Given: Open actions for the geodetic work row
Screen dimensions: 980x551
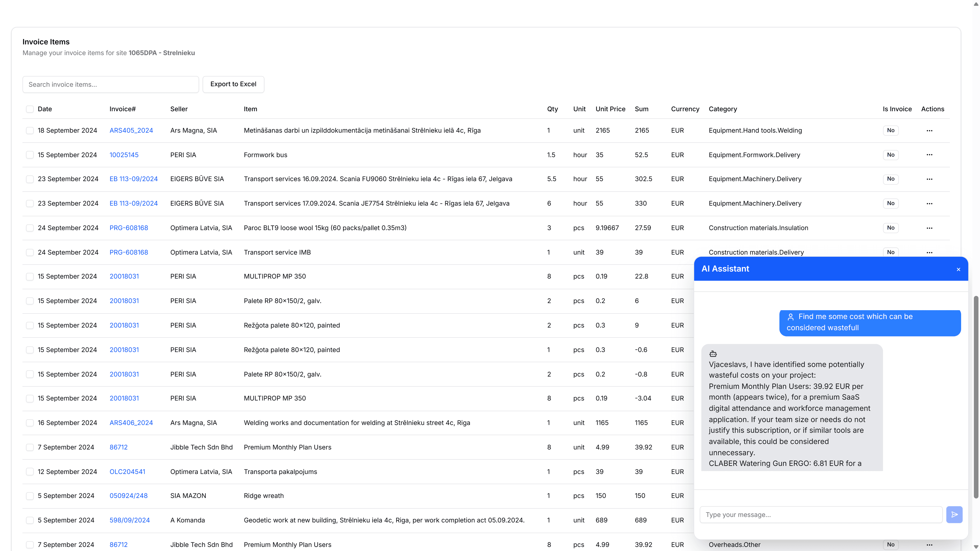Looking at the screenshot, I should click(x=930, y=520).
